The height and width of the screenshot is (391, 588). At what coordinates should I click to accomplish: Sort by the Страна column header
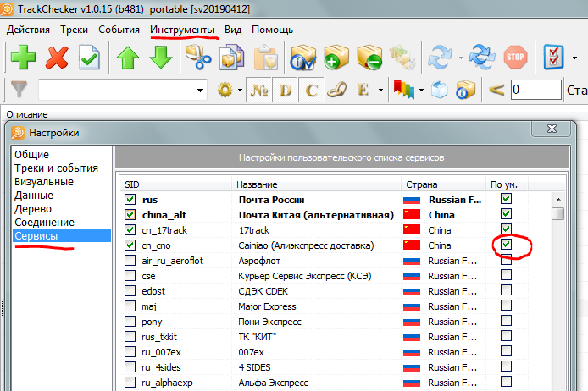[x=444, y=184]
